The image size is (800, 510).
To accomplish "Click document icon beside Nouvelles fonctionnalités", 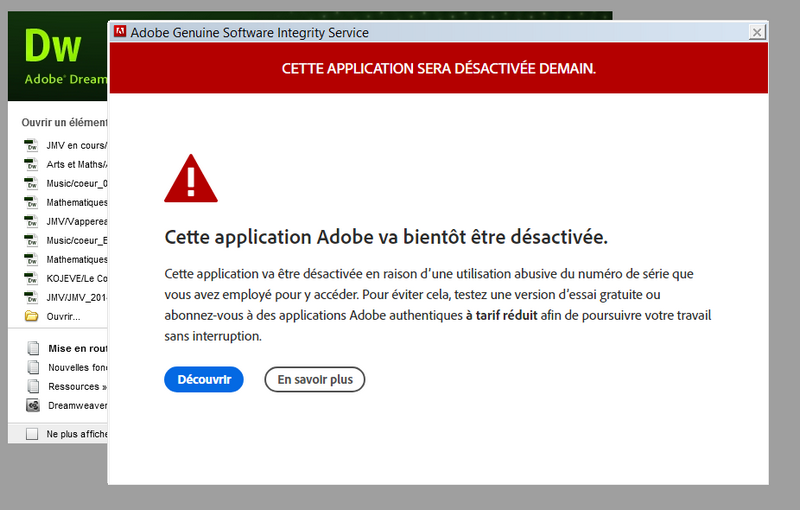I will pos(33,367).
